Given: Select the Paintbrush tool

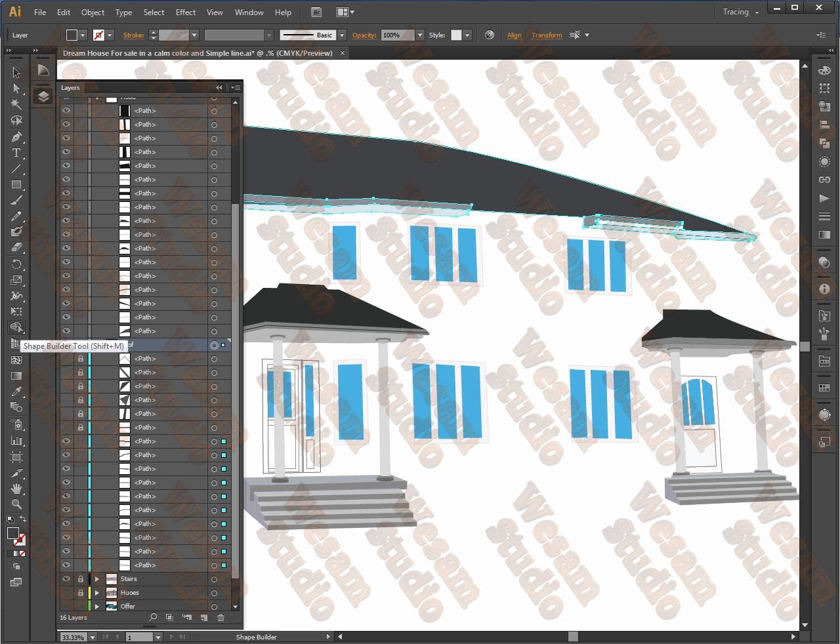Looking at the screenshot, I should click(16, 200).
